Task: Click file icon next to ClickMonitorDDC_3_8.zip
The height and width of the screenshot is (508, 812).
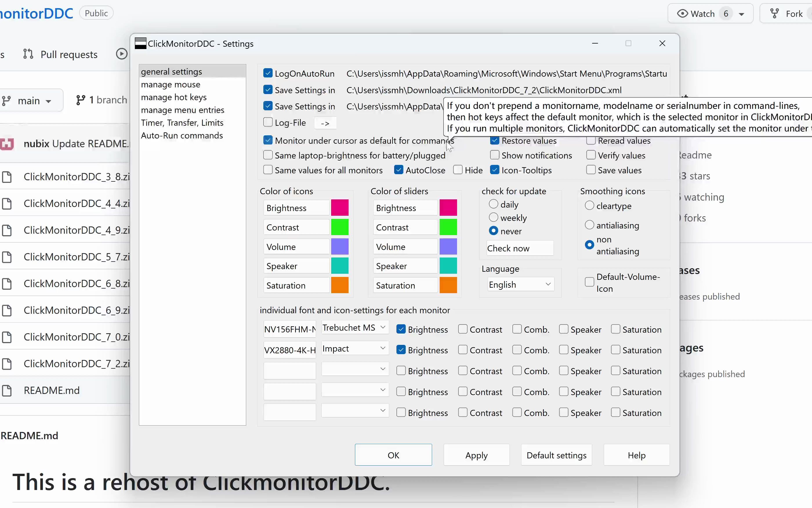Action: click(7, 177)
